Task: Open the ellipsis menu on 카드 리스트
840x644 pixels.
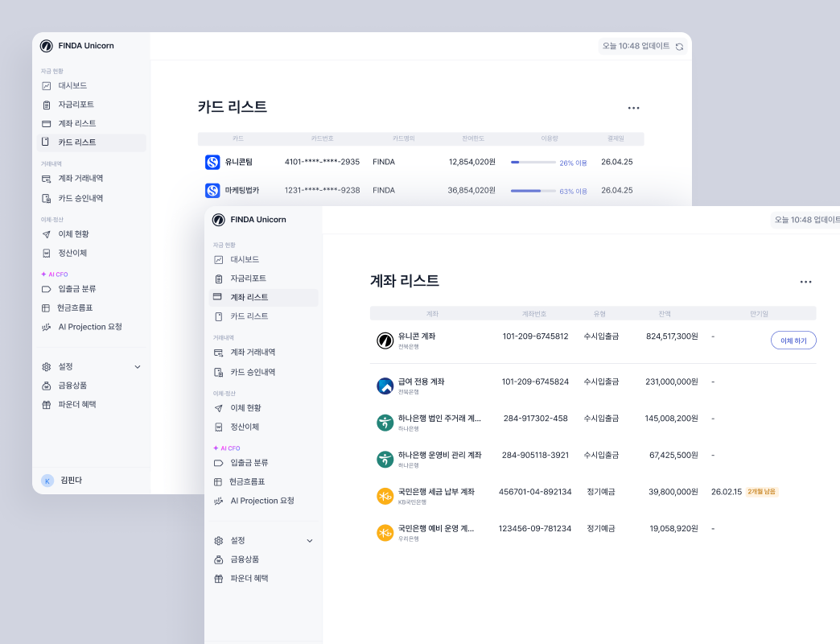Action: pos(633,107)
